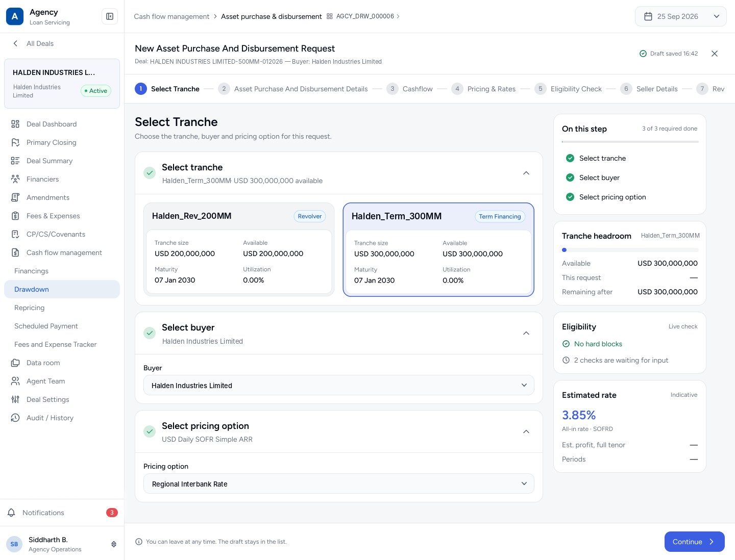Open the user account switcher arrows
This screenshot has width=735, height=560.
coord(114,544)
